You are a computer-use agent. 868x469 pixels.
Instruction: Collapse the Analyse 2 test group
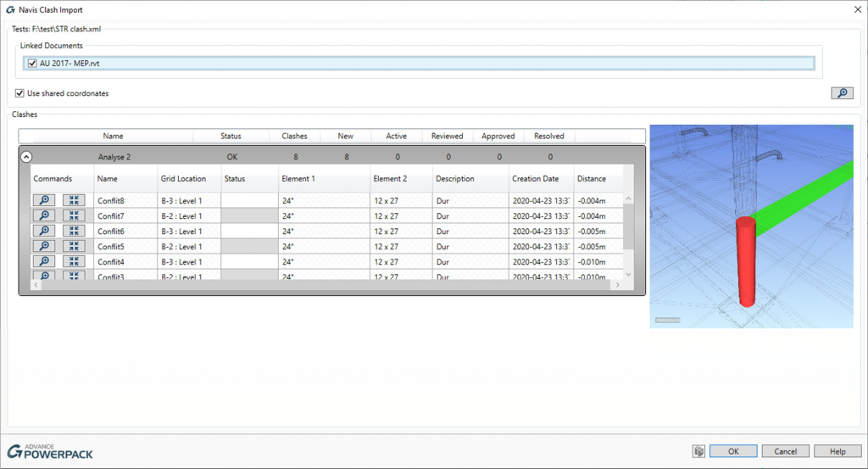(26, 157)
